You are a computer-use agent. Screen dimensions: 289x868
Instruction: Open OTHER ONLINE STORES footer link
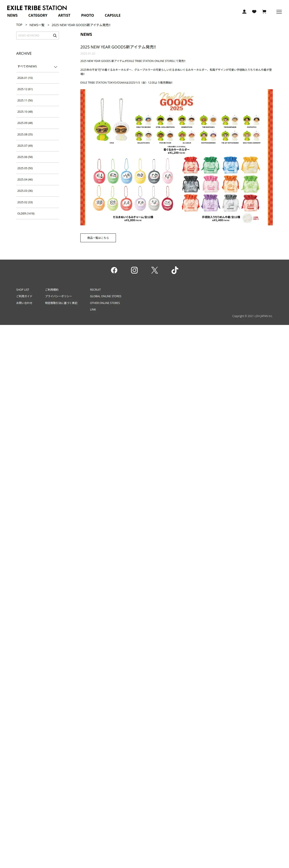pyautogui.click(x=105, y=303)
